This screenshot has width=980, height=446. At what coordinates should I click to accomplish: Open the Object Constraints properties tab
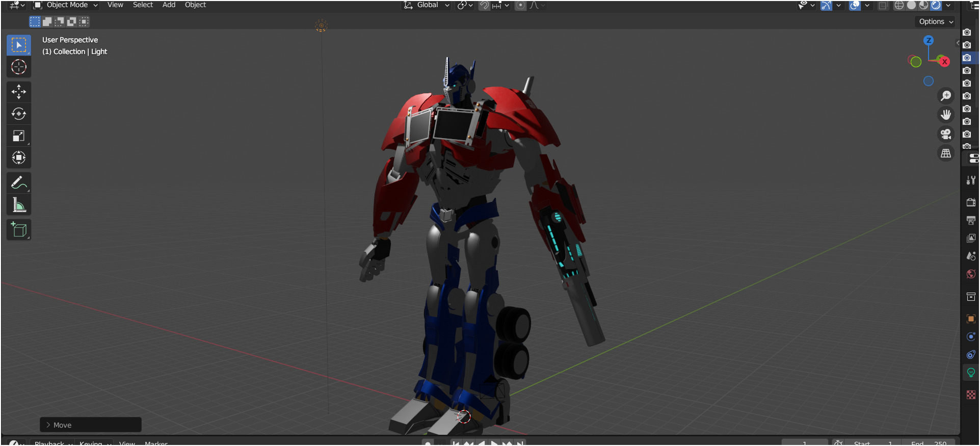pos(971,355)
